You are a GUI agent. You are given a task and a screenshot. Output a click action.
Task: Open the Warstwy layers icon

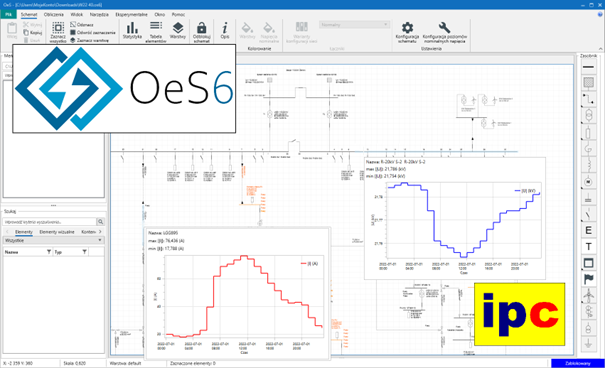(177, 30)
